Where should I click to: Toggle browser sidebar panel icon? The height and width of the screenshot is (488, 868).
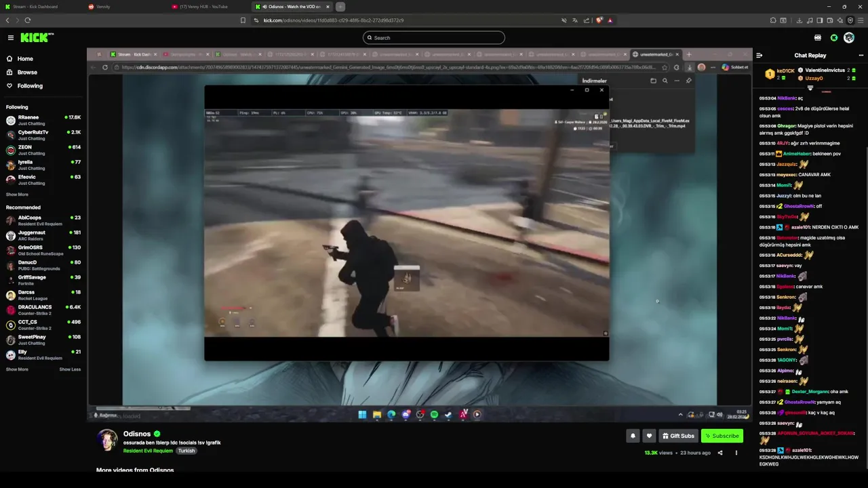(x=820, y=20)
